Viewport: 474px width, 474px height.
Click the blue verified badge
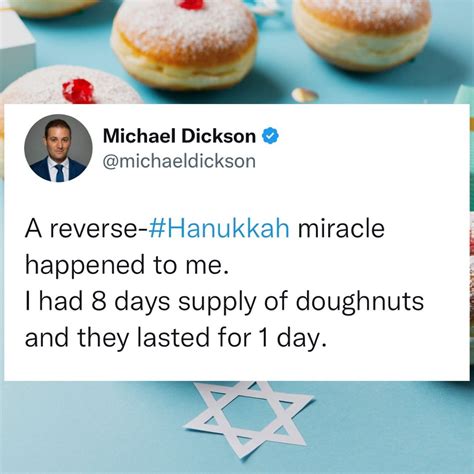tap(270, 136)
